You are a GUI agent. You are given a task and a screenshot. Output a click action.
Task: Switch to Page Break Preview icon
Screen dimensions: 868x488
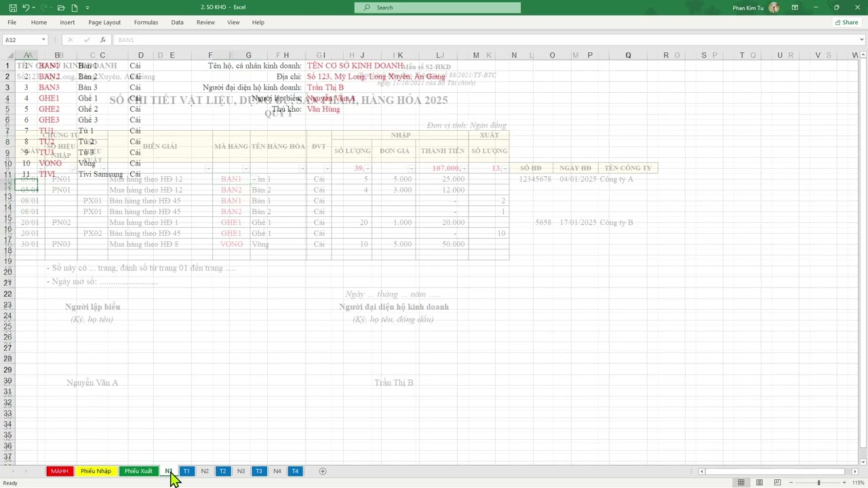pos(777,483)
